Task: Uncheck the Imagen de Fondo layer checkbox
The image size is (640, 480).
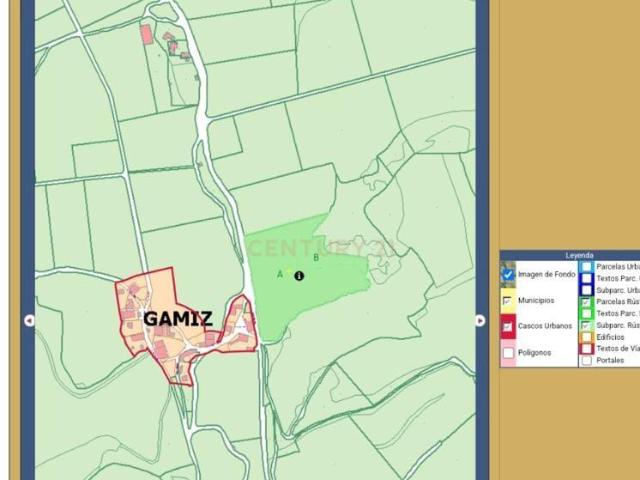Action: [508, 275]
